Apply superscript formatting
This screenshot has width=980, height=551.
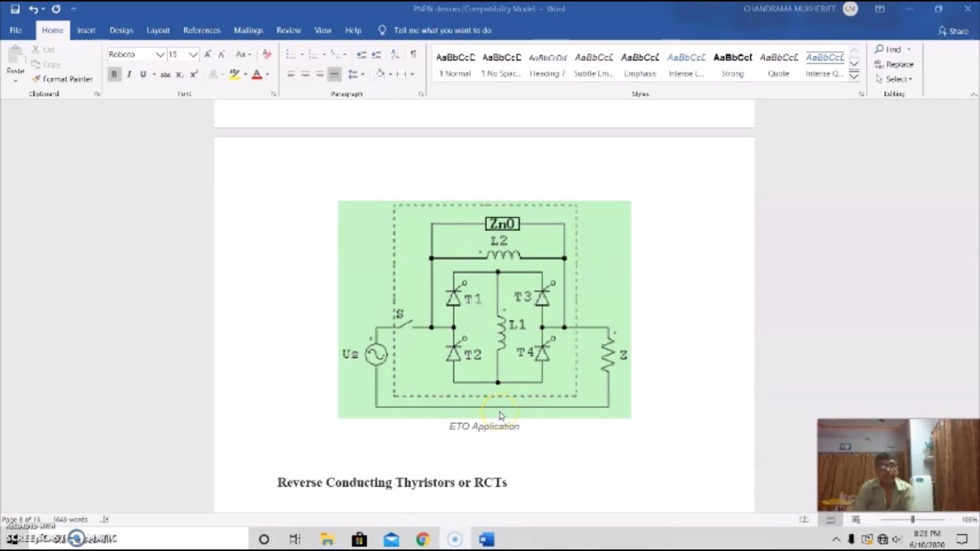click(194, 74)
